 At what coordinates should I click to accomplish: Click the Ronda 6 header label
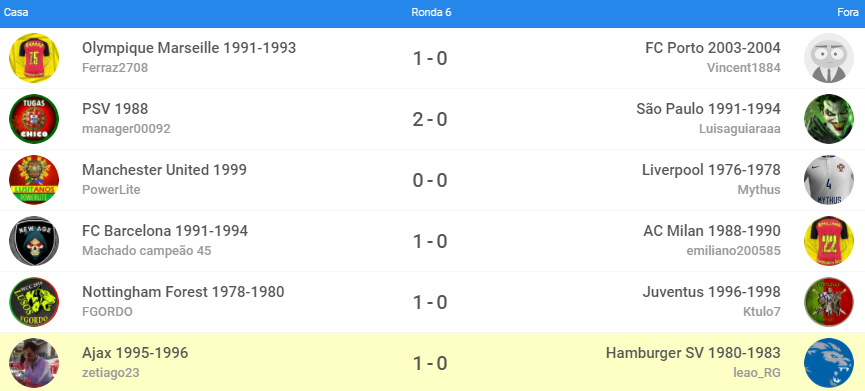(x=431, y=13)
